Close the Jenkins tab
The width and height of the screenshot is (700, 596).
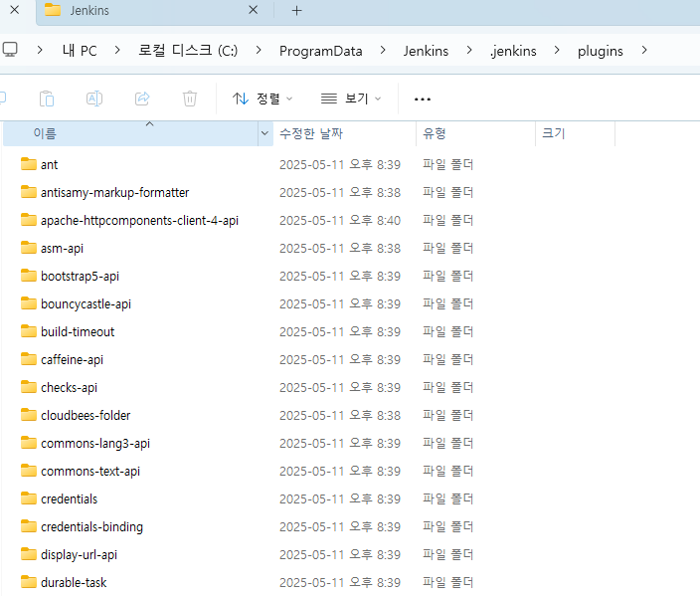(254, 10)
